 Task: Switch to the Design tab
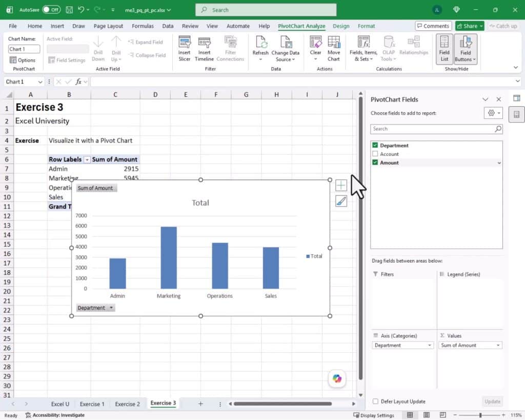(341, 26)
